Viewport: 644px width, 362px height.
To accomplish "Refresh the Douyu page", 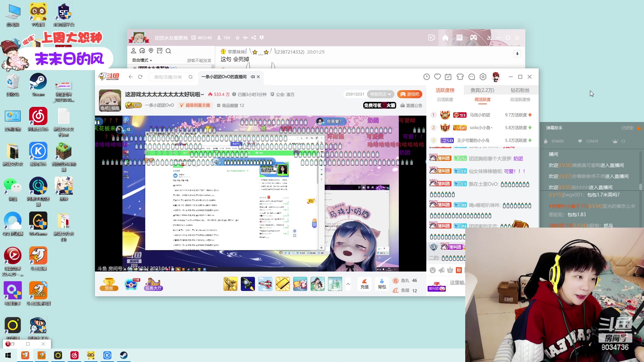I will [x=141, y=77].
